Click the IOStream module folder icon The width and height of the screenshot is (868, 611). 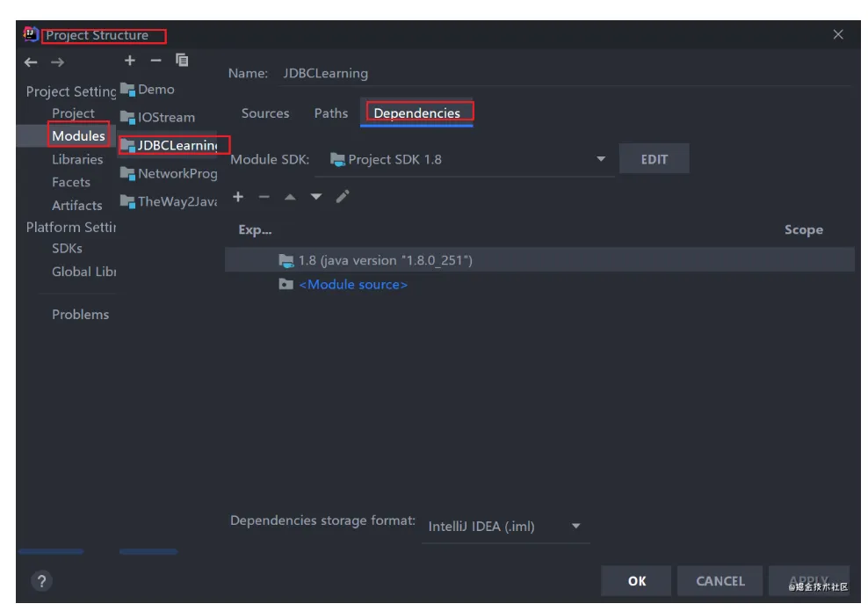127,118
